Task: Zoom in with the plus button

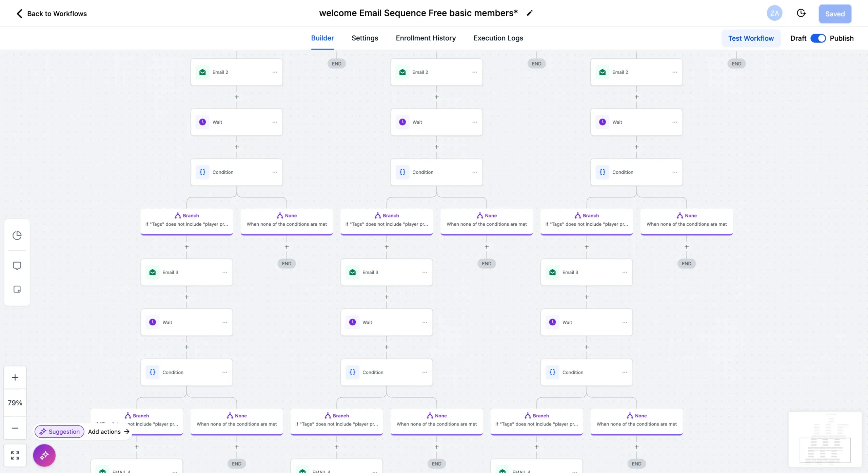Action: pos(15,377)
